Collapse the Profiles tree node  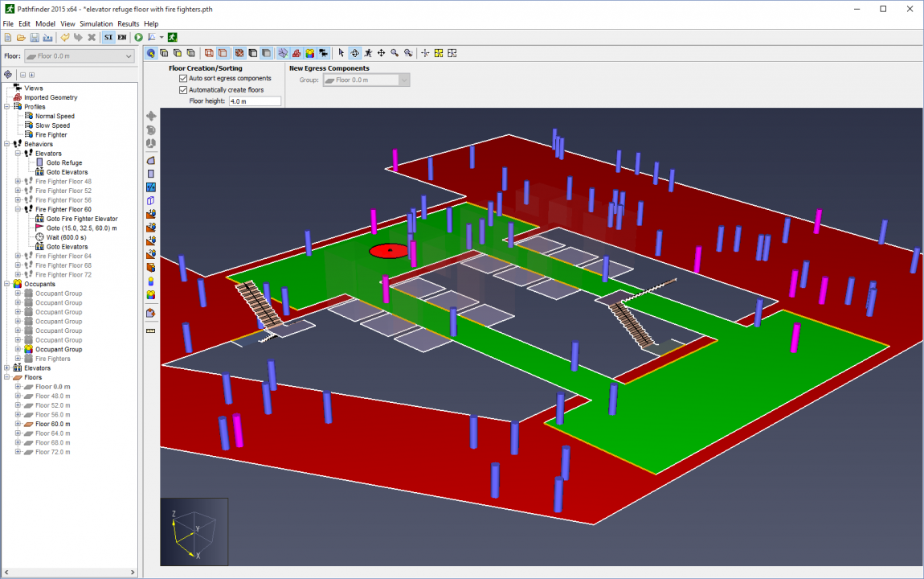[x=7, y=107]
